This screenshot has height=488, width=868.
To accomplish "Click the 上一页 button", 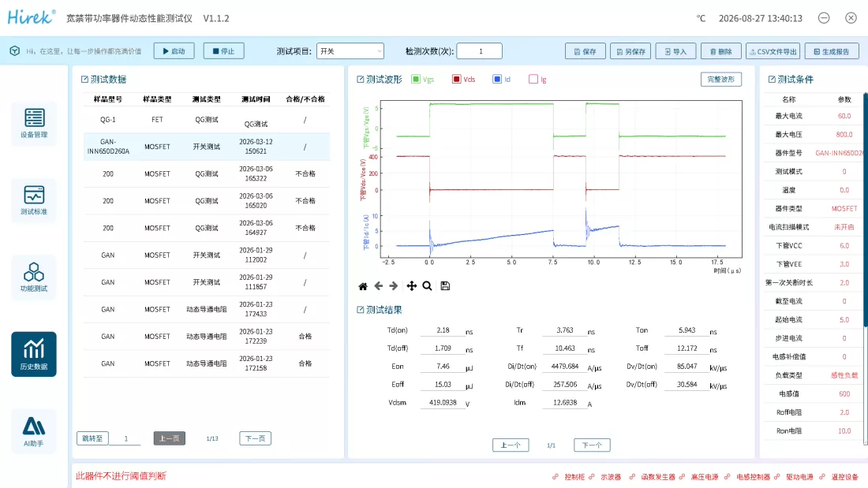I will [170, 438].
